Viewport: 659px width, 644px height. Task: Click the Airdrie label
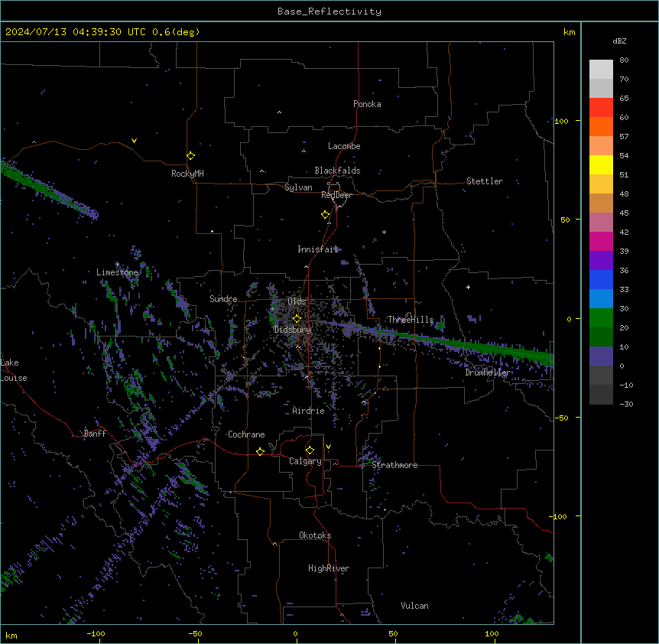click(x=309, y=411)
